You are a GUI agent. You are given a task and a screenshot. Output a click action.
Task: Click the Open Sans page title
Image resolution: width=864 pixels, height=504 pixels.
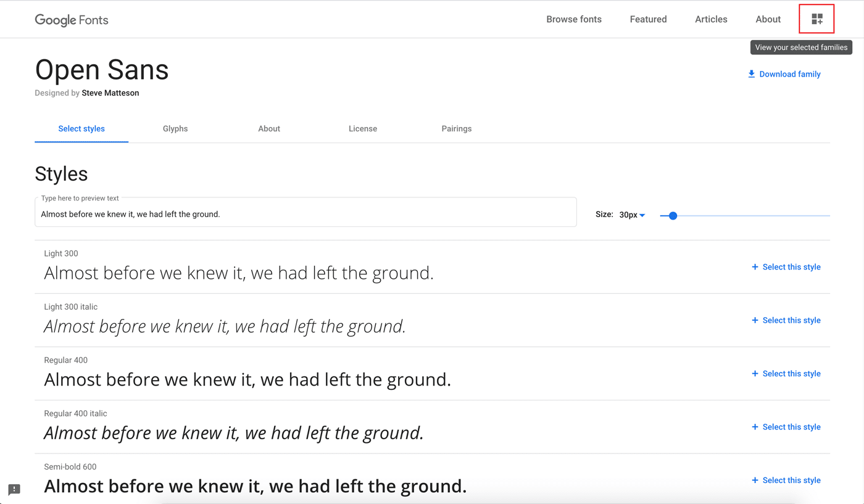click(x=102, y=70)
